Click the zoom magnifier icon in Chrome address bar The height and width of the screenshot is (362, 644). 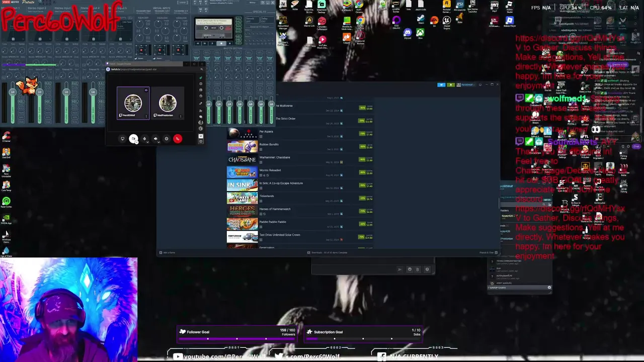coord(202,69)
